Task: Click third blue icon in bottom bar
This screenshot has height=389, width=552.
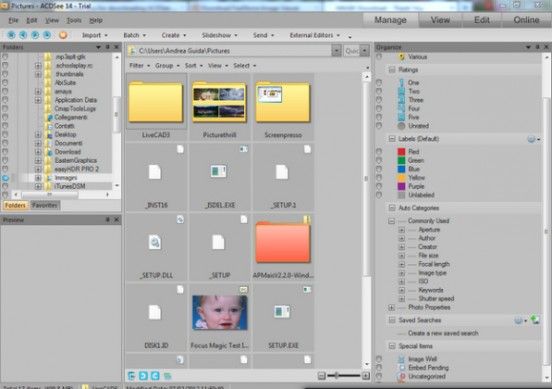Action: 155,376
